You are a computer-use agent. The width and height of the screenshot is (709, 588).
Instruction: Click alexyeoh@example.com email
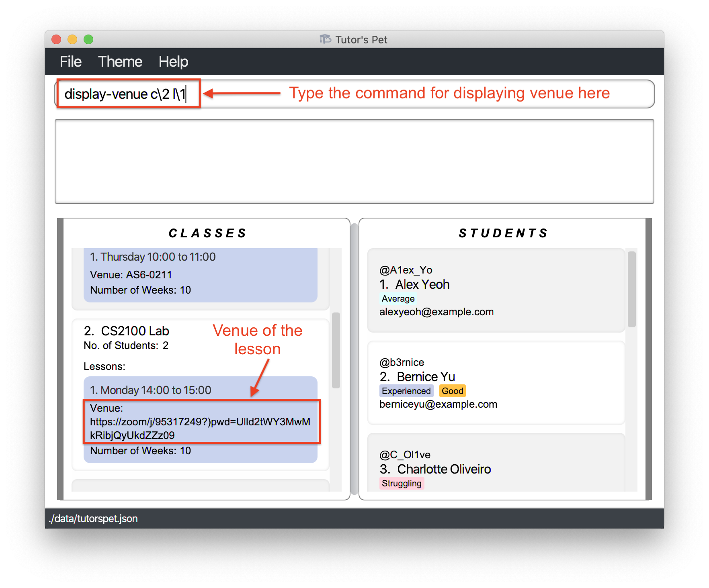pyautogui.click(x=436, y=312)
